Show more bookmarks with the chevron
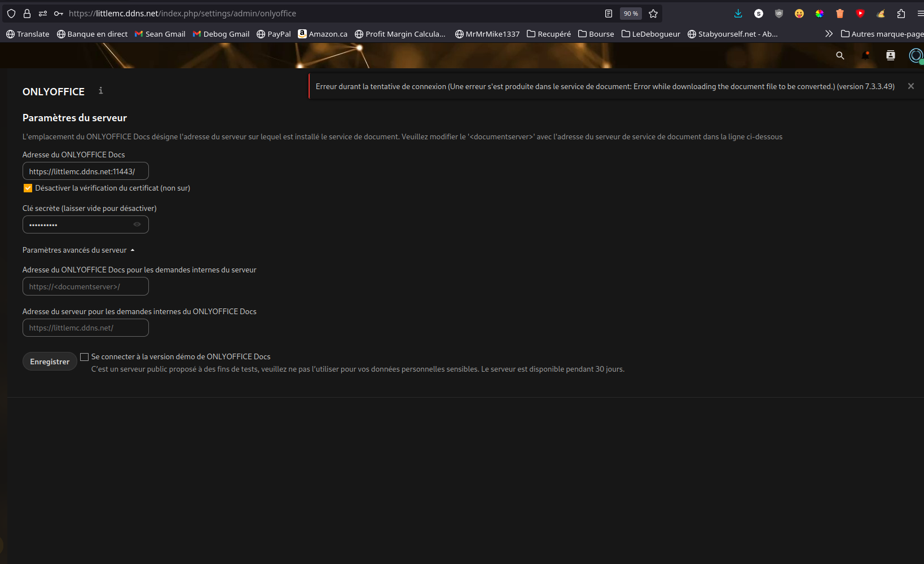Viewport: 924px width, 564px height. [829, 34]
